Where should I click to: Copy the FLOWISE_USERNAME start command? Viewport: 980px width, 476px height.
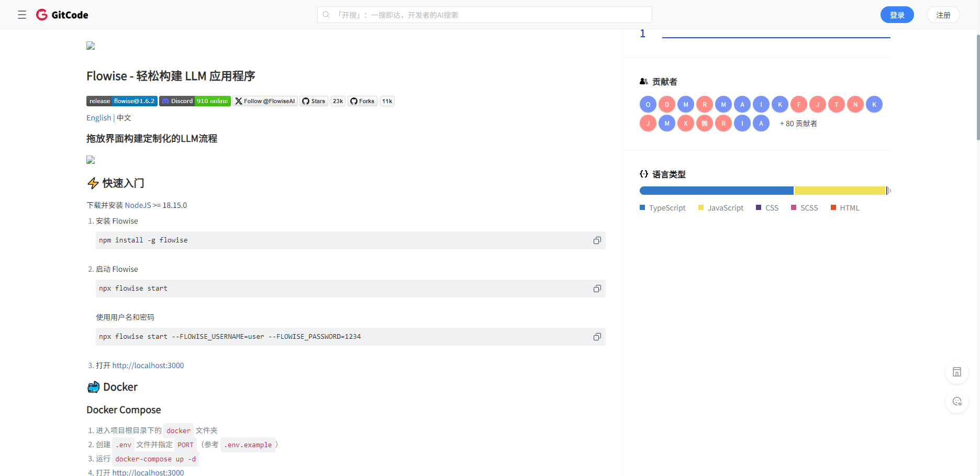(x=597, y=337)
